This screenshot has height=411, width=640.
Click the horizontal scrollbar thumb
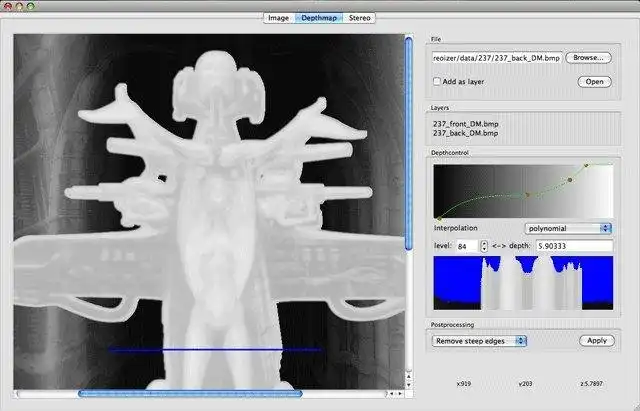tap(190, 394)
